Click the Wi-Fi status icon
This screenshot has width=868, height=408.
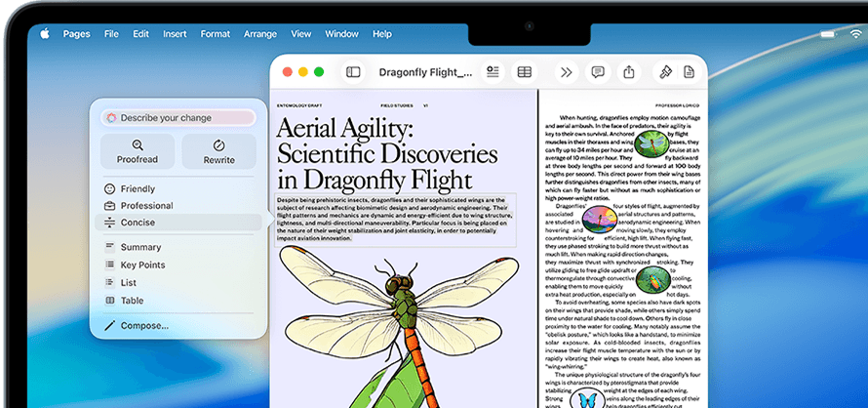click(x=856, y=34)
